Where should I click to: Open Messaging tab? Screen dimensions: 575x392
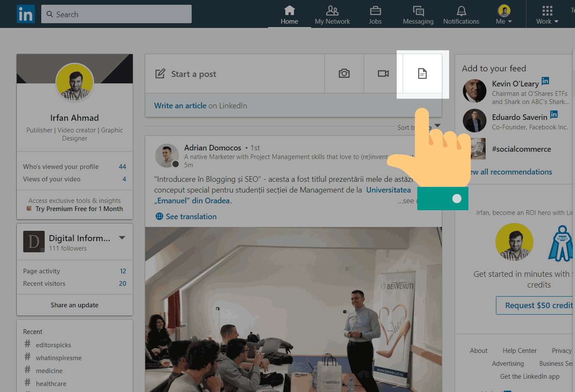(x=418, y=15)
